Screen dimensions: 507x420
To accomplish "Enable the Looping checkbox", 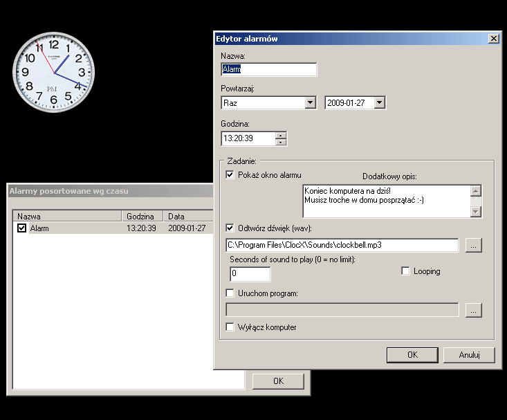I will (x=406, y=271).
